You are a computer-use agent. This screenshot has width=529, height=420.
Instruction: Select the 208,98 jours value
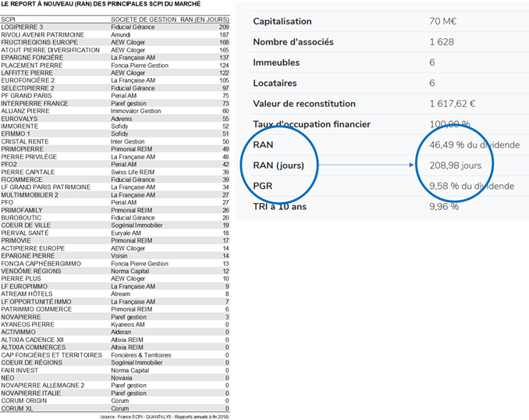point(456,166)
